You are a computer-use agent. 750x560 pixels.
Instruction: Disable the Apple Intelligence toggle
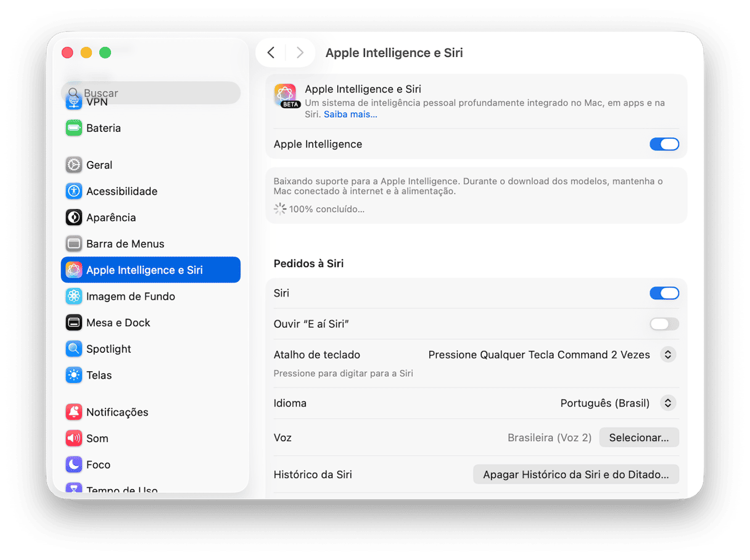tap(664, 144)
